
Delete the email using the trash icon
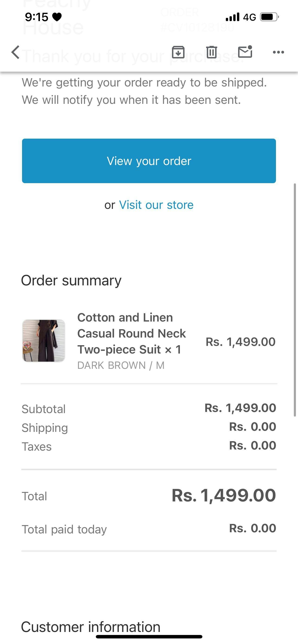[211, 52]
